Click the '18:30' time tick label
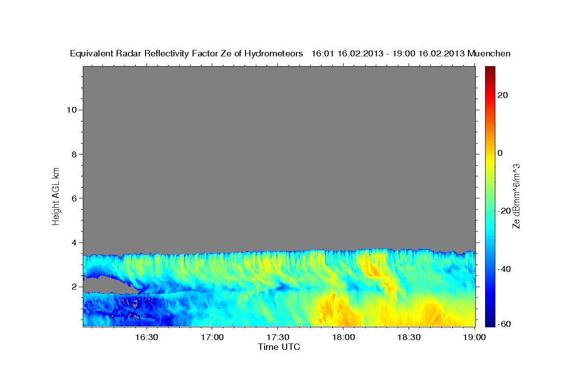This screenshot has width=588, height=392. [409, 337]
